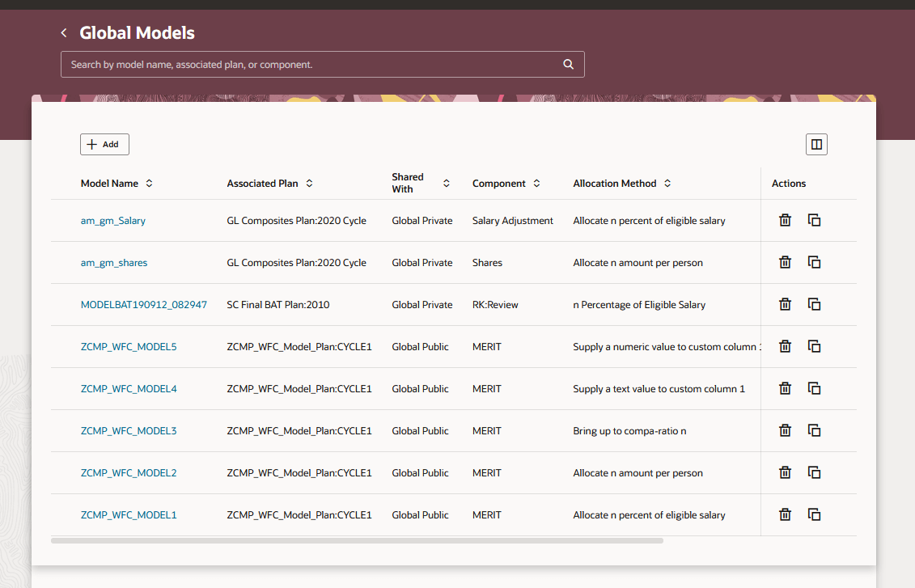Select Global Private in MODELBAT190912_082947 row
915x588 pixels.
422,304
